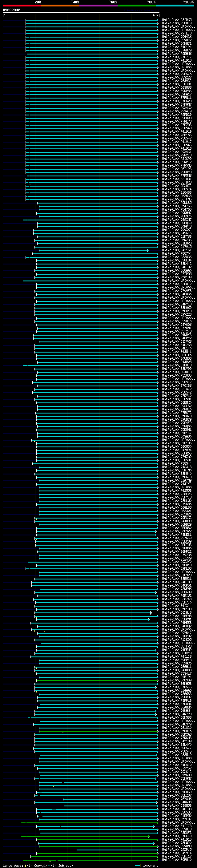This screenshot has width=197, height=868.
Task: Select the UniRef100_P54766 label
Action: pos(177,206)
